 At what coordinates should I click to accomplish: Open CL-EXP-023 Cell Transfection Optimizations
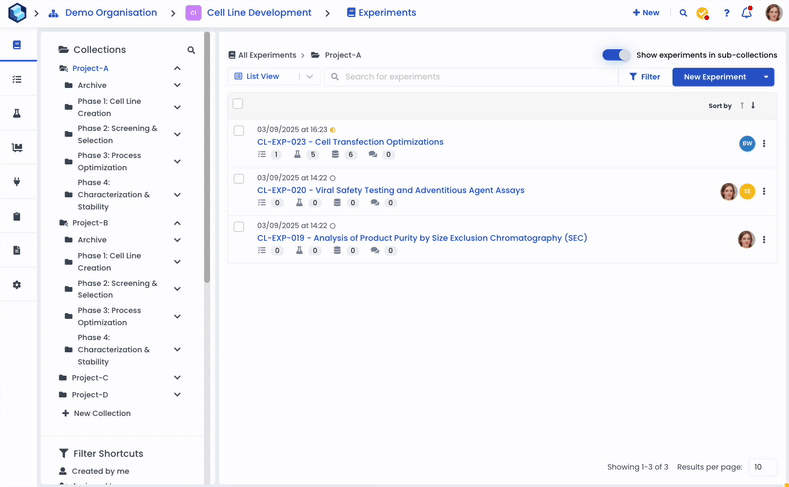pyautogui.click(x=350, y=142)
